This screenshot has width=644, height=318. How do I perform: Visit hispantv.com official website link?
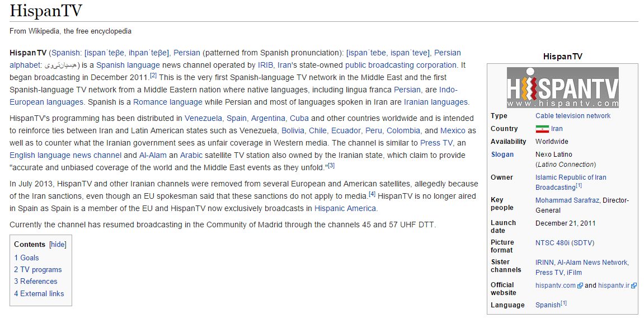click(556, 286)
